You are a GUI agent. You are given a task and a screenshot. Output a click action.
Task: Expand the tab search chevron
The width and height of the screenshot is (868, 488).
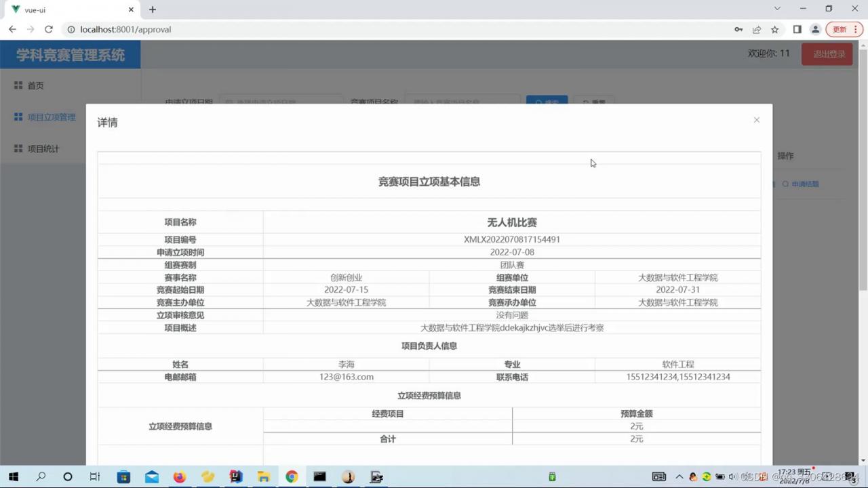pyautogui.click(x=777, y=9)
